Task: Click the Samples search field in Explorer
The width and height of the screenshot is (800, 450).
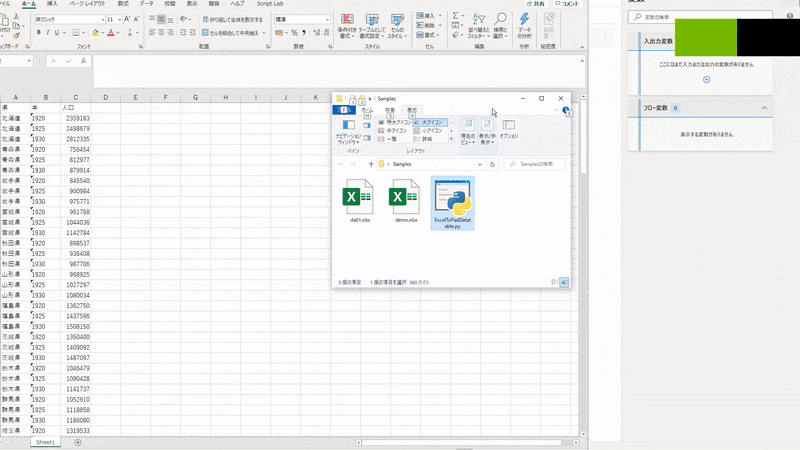Action: [535, 164]
